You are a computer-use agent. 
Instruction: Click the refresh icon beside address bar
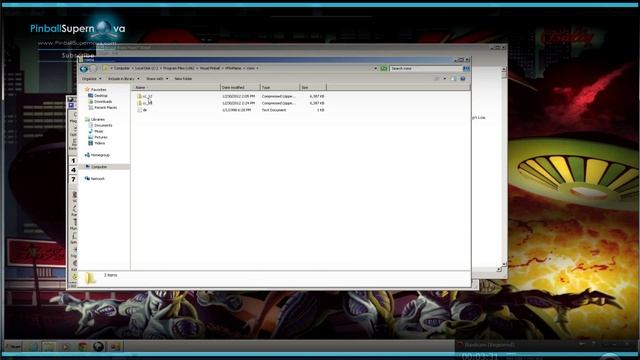(x=384, y=69)
